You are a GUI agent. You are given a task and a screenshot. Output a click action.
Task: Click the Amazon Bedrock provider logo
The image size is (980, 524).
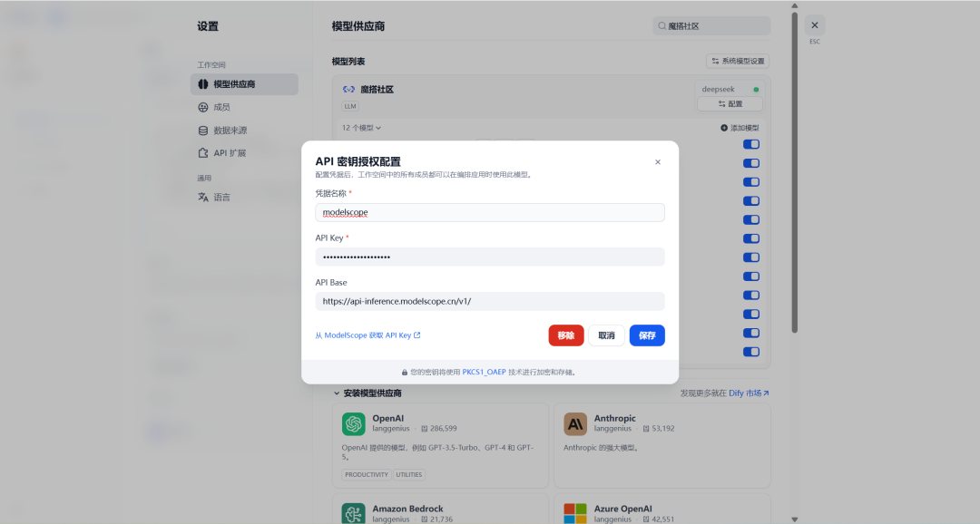pyautogui.click(x=353, y=513)
